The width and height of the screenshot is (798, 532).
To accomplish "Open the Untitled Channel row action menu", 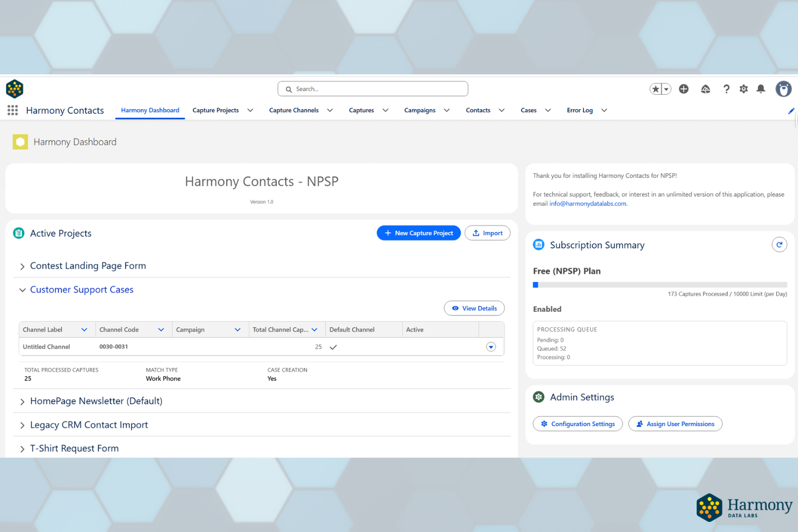I will coord(491,347).
